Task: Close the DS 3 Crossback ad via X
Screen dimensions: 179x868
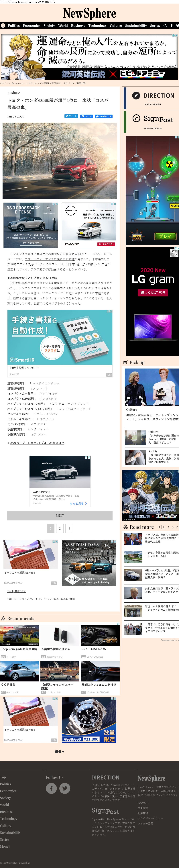Action: 57,204
